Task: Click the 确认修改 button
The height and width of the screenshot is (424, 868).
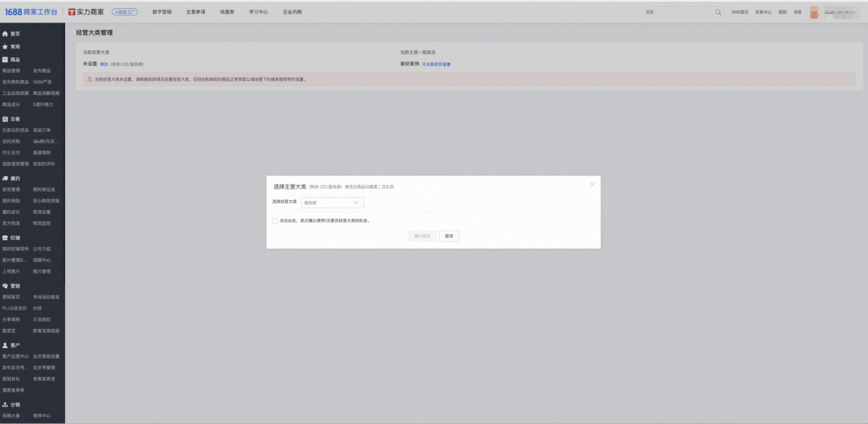Action: 422,236
